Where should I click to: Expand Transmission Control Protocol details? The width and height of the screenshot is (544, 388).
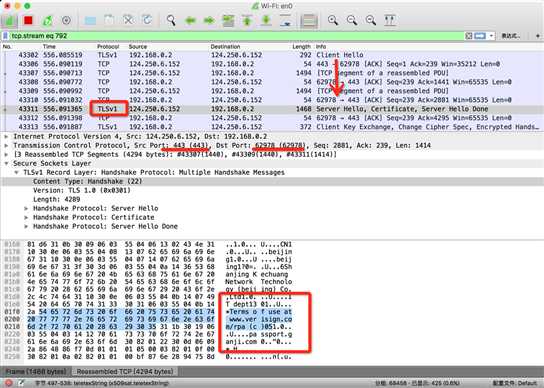click(x=6, y=145)
